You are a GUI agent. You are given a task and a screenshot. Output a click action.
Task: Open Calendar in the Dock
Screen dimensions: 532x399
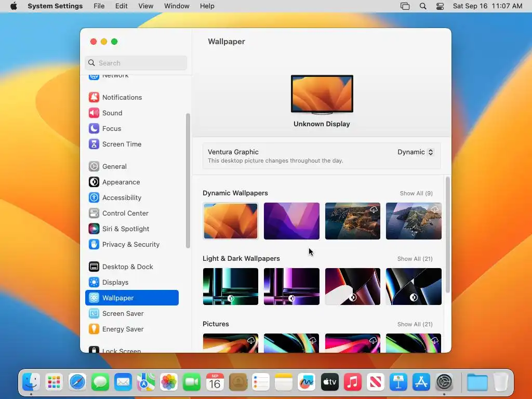point(215,382)
